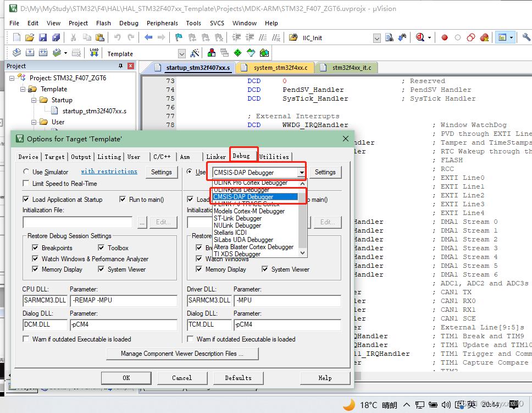The height and width of the screenshot is (413, 532).
Task: Select ST-Link Debugger from list
Action: pyautogui.click(x=238, y=218)
